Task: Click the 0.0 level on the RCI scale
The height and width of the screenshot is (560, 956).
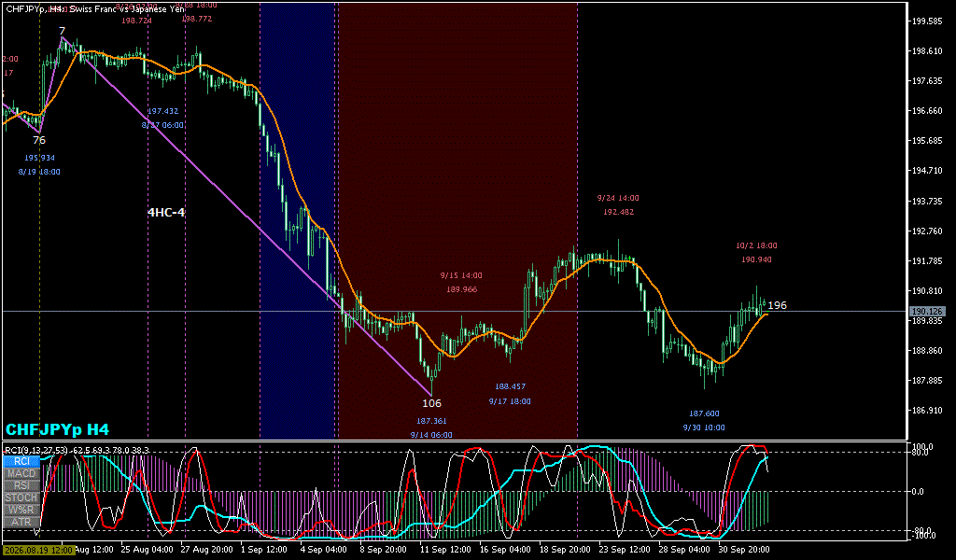Action: pos(918,491)
